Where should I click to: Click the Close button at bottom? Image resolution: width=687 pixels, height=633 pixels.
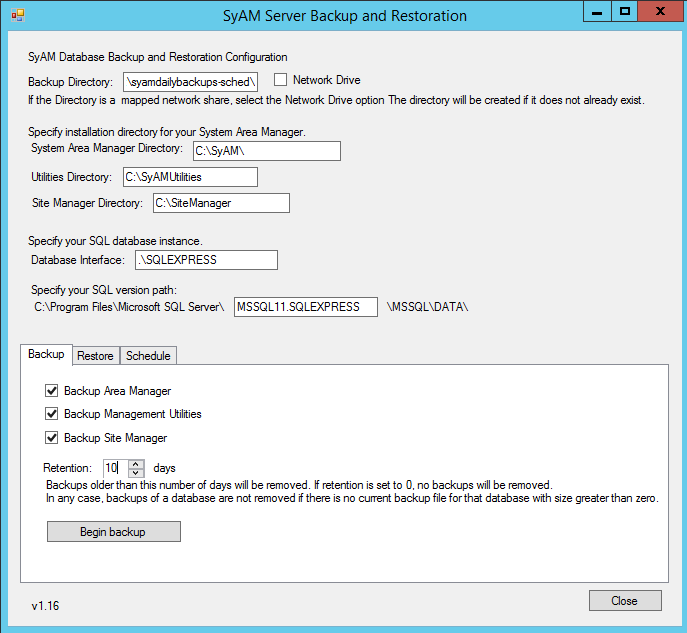point(624,601)
